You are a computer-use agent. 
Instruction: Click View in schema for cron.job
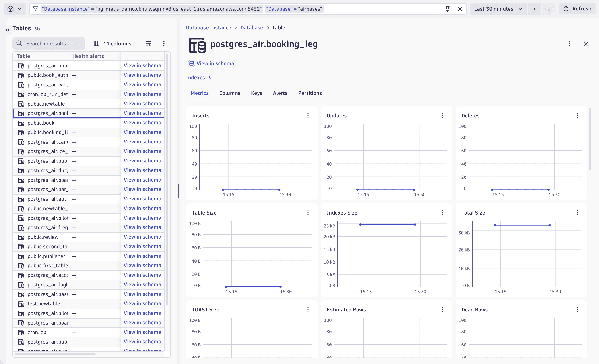(143, 332)
